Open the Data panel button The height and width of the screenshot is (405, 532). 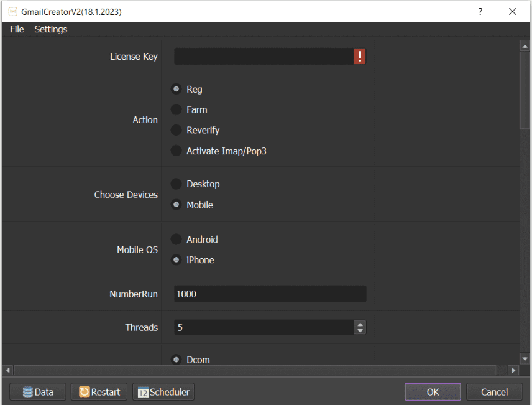[38, 392]
